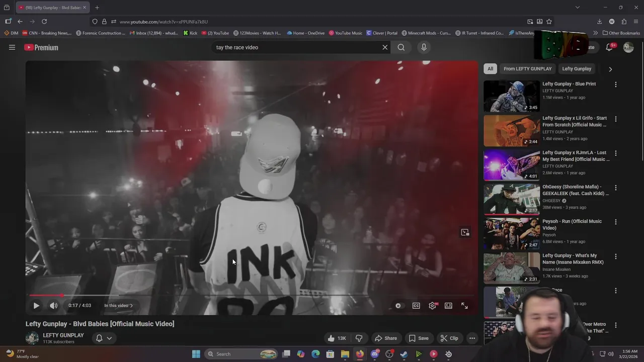Open the browser application menu
Viewport: 644px width, 362px height.
[x=636, y=22]
